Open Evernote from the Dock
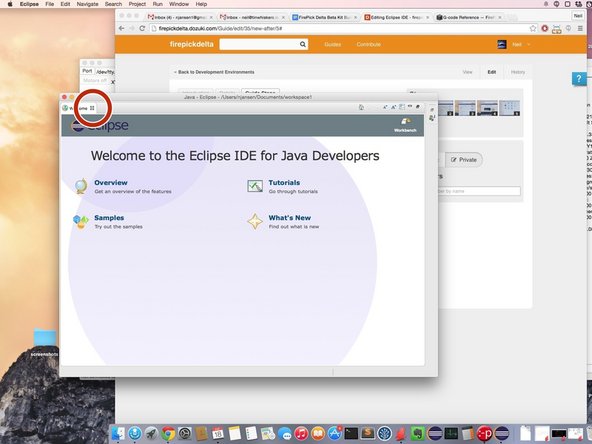The height and width of the screenshot is (444, 592). point(418,433)
